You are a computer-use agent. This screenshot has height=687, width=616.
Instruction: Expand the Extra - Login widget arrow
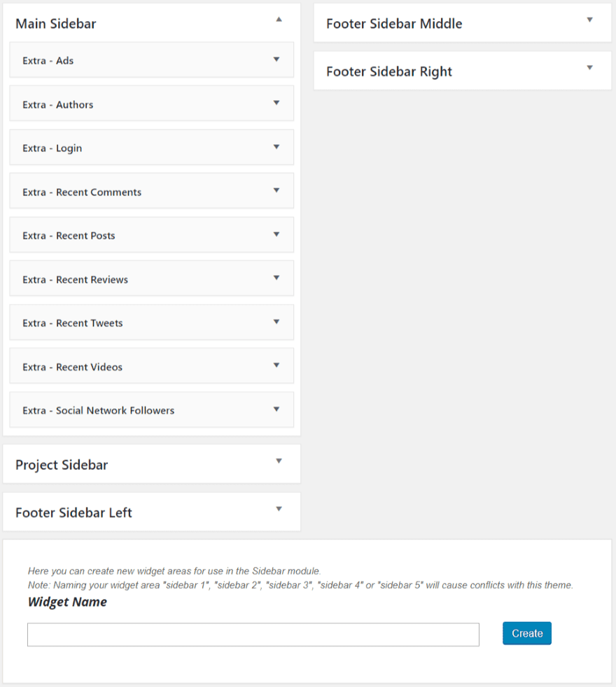[x=276, y=147]
